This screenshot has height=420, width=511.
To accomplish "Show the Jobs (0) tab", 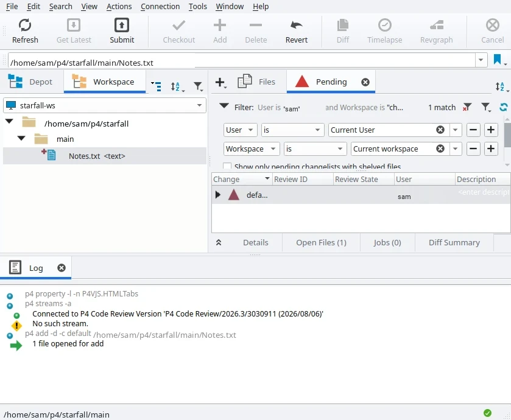I will [387, 242].
